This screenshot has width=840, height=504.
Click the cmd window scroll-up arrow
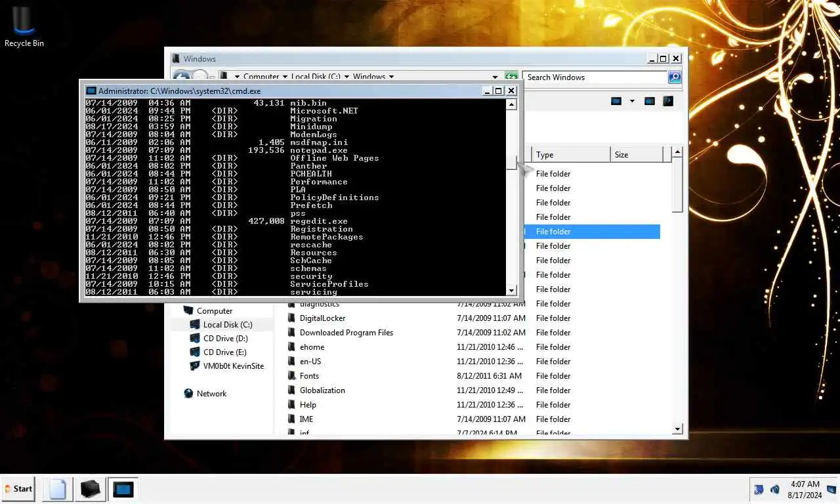coord(512,104)
